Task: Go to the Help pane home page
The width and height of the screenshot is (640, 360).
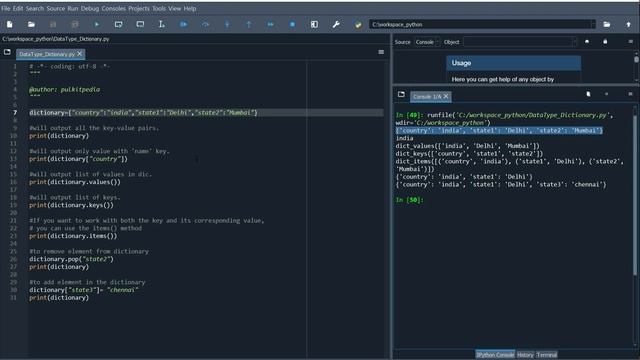Action: coord(587,42)
